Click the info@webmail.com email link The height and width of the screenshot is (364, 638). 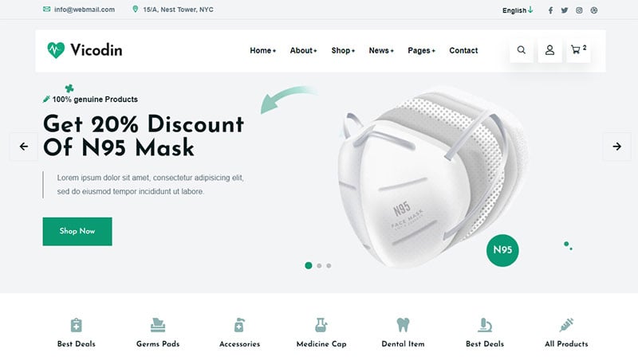pyautogui.click(x=85, y=10)
